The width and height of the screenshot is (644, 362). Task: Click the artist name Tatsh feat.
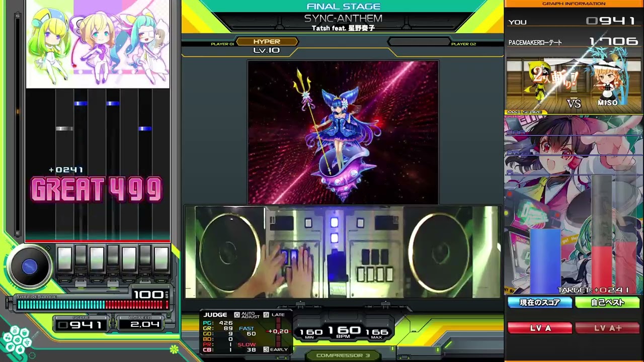343,28
